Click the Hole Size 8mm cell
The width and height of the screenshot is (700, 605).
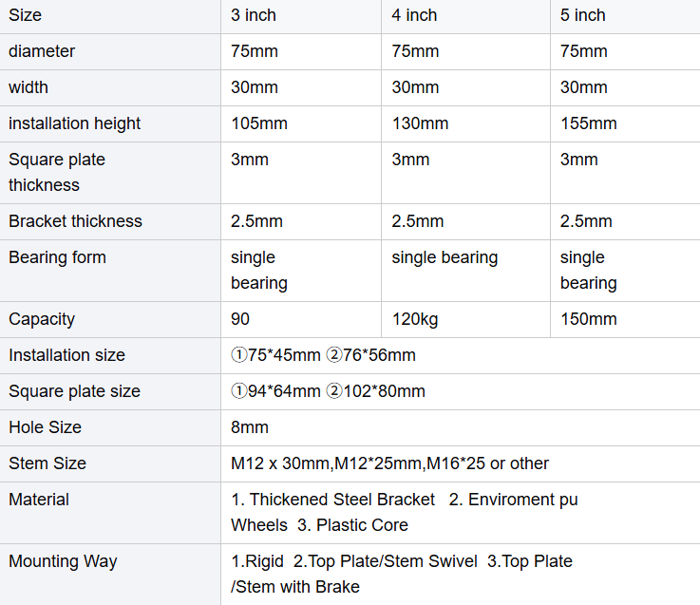(x=461, y=427)
